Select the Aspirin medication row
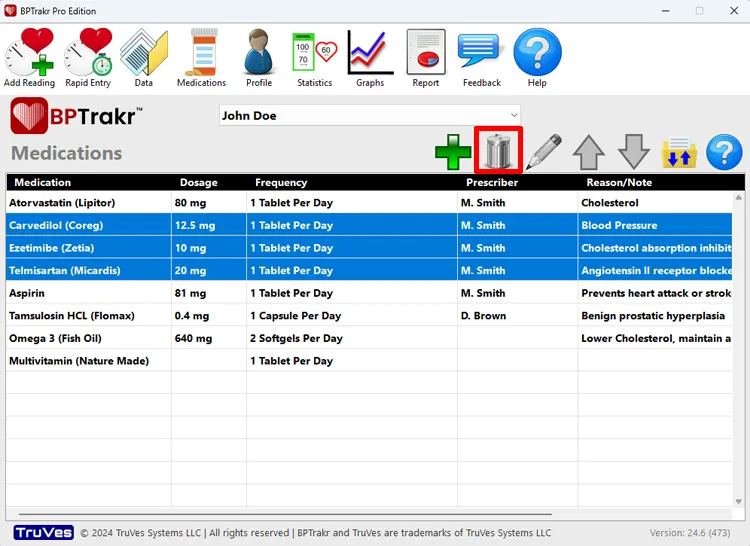The width and height of the screenshot is (750, 546). tap(88, 293)
